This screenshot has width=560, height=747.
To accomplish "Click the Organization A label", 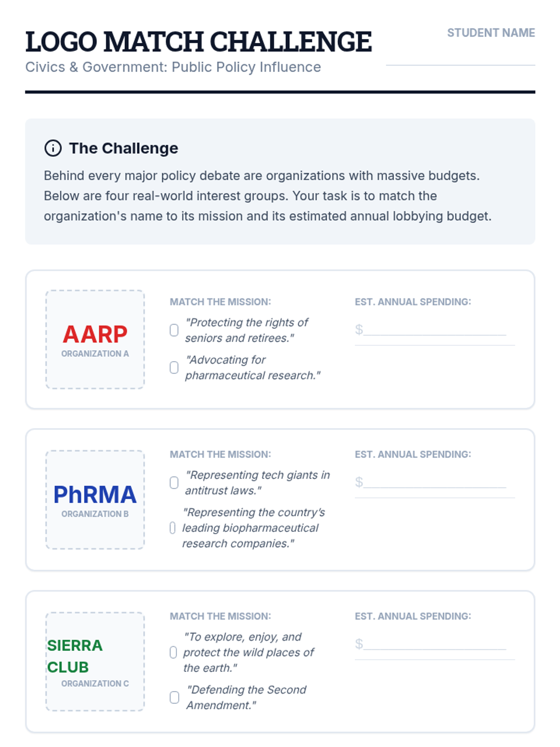I will (95, 354).
